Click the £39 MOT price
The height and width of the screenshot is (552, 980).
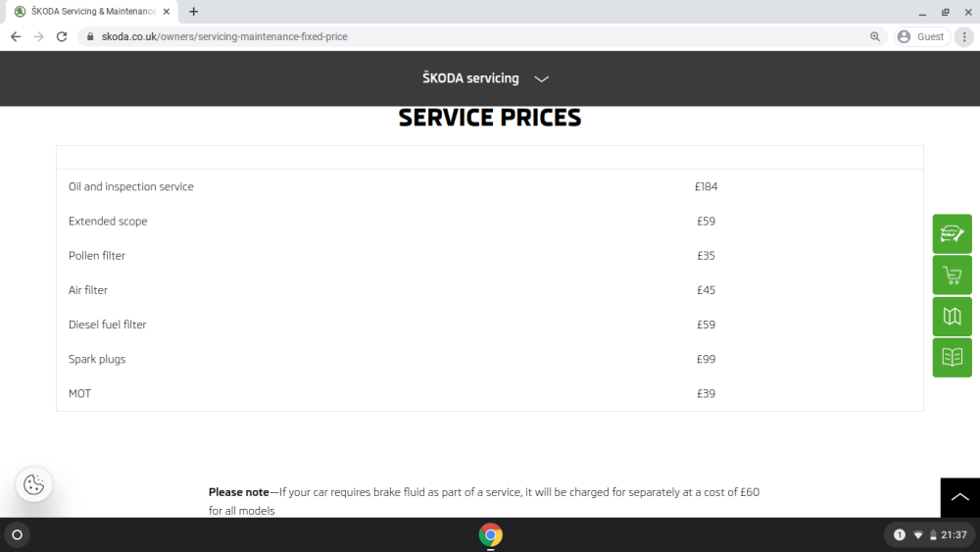(x=707, y=393)
